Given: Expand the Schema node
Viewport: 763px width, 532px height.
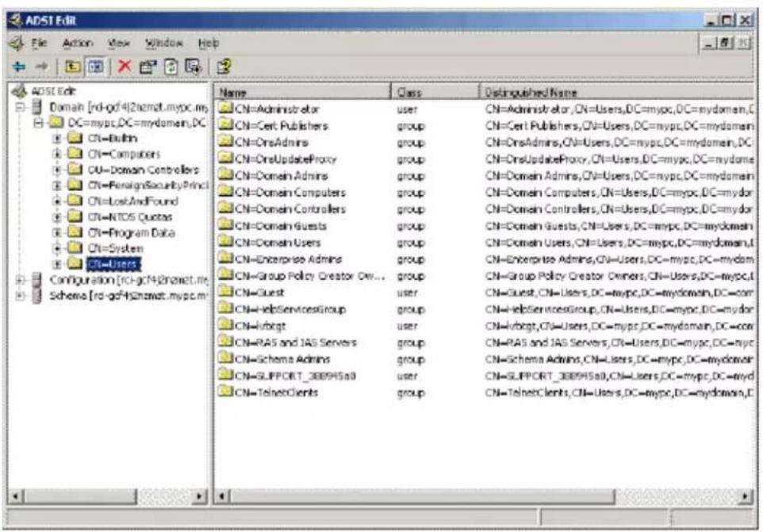Looking at the screenshot, I should click(20, 295).
